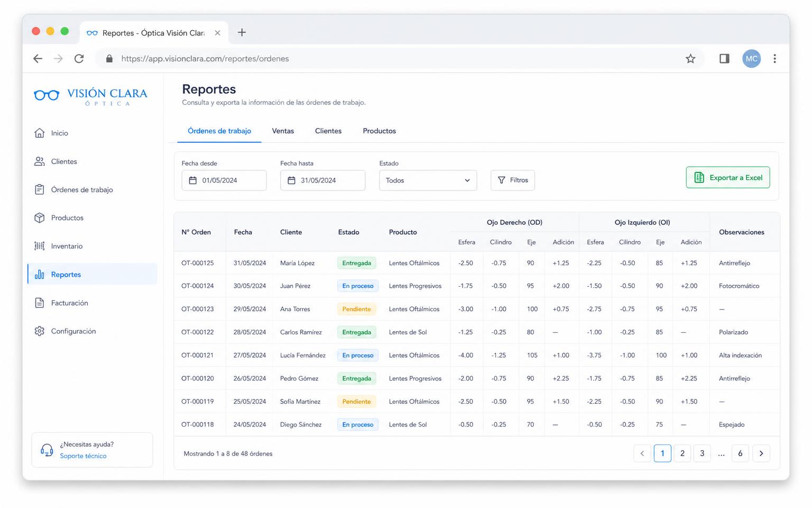Open the Fecha desde date picker
Screen dimensions: 812x508
tap(224, 180)
